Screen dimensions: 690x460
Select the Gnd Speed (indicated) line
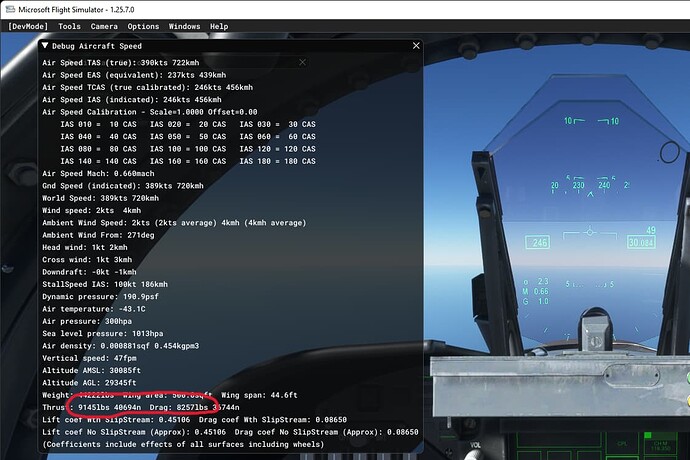123,186
